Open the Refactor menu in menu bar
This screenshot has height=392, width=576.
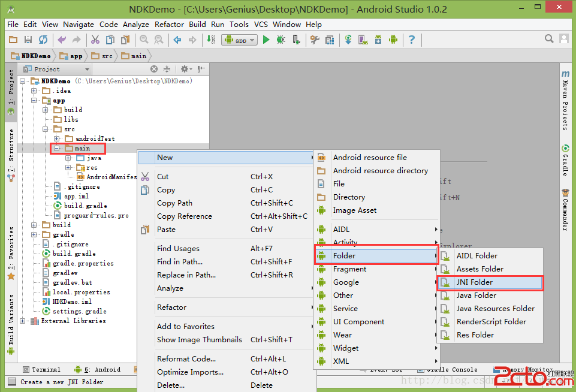click(x=169, y=25)
